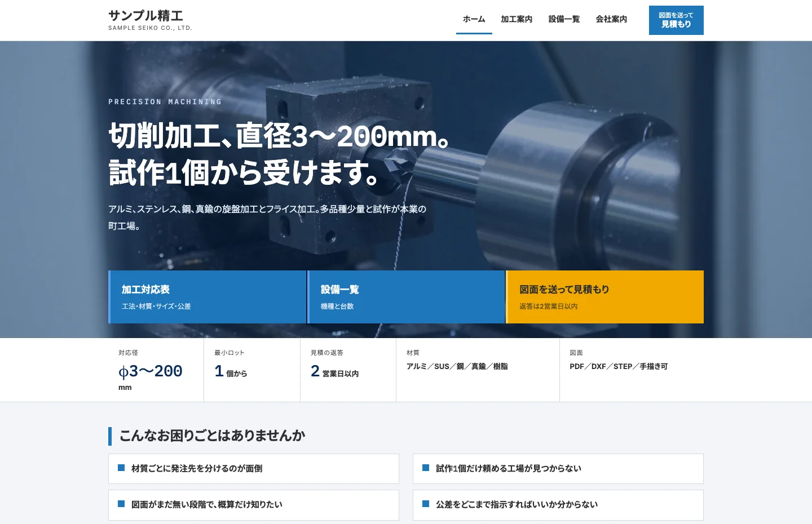Click the φ3〜200 mm spec value
The height and width of the screenshot is (524, 812).
pyautogui.click(x=150, y=377)
